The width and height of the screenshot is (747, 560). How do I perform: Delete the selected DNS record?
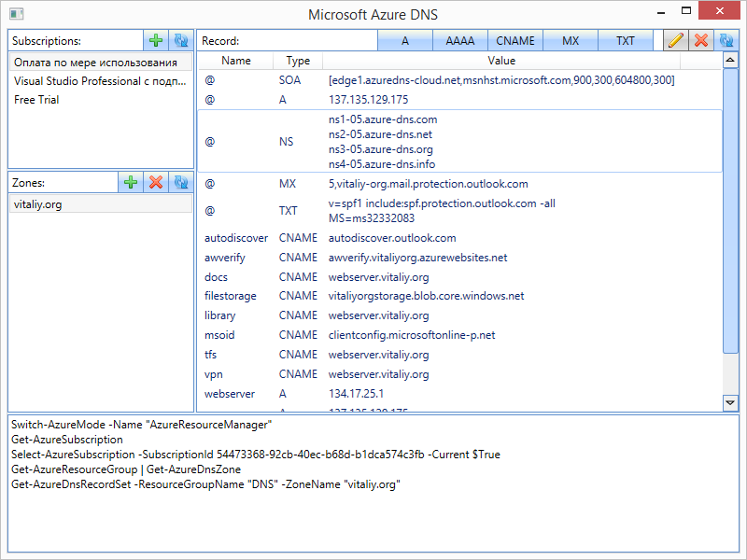point(700,41)
